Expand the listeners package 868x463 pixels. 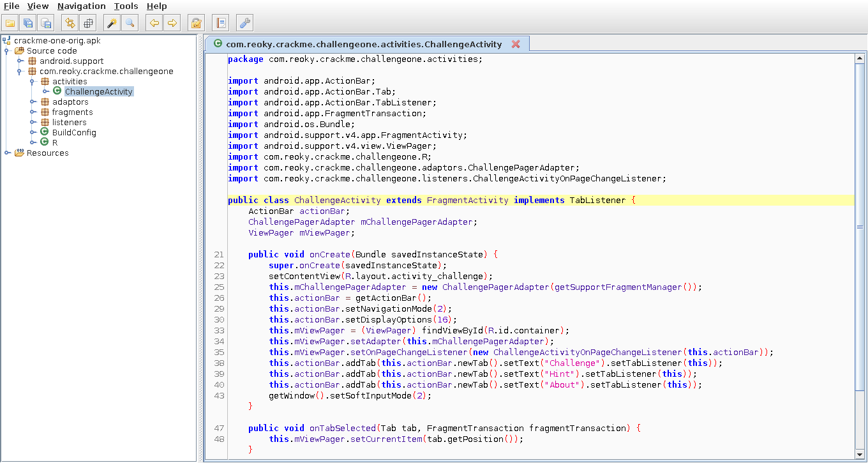point(33,123)
